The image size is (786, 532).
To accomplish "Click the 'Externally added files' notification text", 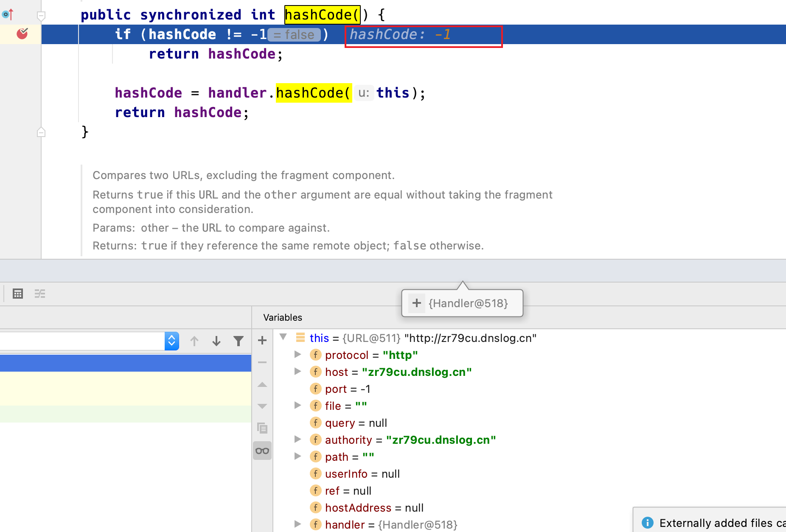I will [722, 523].
